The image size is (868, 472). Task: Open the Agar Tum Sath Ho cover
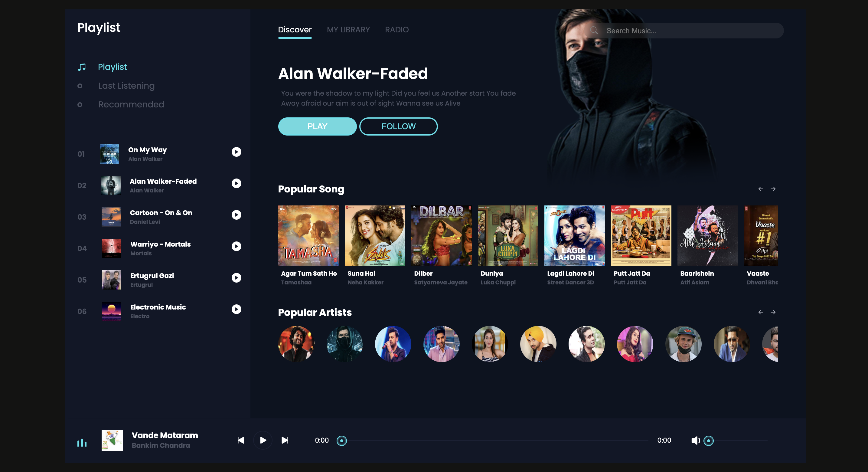click(308, 236)
